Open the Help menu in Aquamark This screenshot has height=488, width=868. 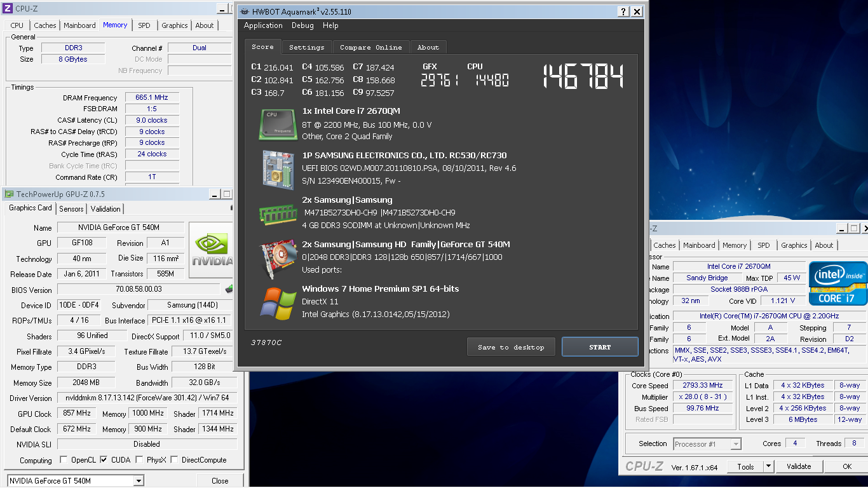click(x=330, y=25)
